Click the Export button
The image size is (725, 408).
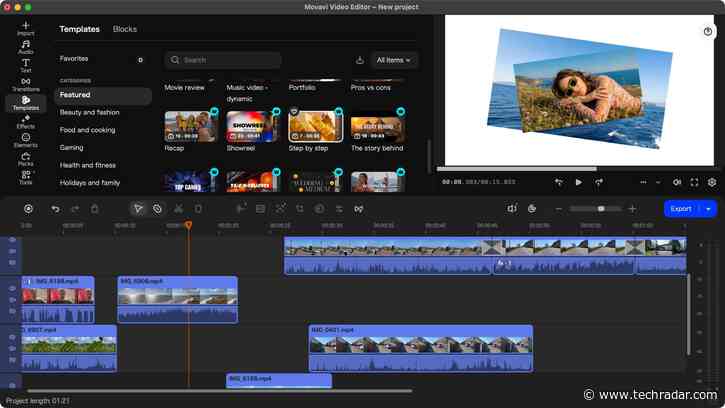682,209
